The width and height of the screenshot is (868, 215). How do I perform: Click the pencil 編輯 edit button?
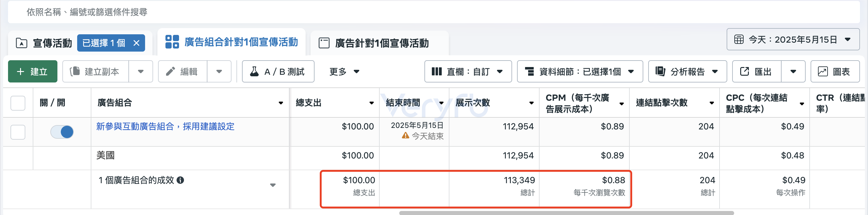(183, 71)
